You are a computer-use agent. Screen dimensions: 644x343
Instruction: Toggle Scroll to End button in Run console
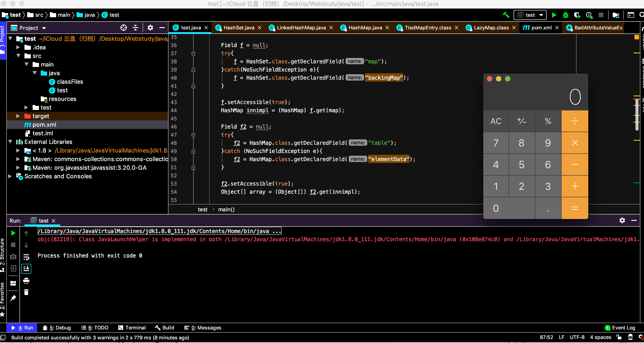pyautogui.click(x=26, y=269)
